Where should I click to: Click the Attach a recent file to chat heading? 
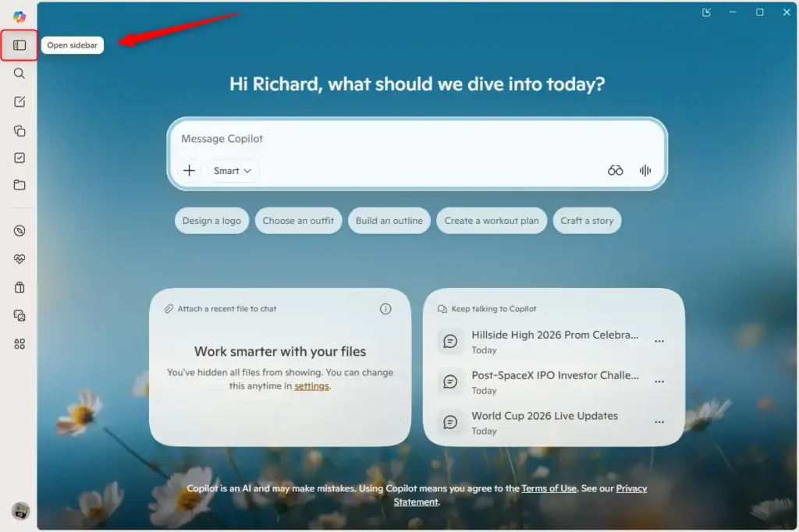click(x=227, y=309)
